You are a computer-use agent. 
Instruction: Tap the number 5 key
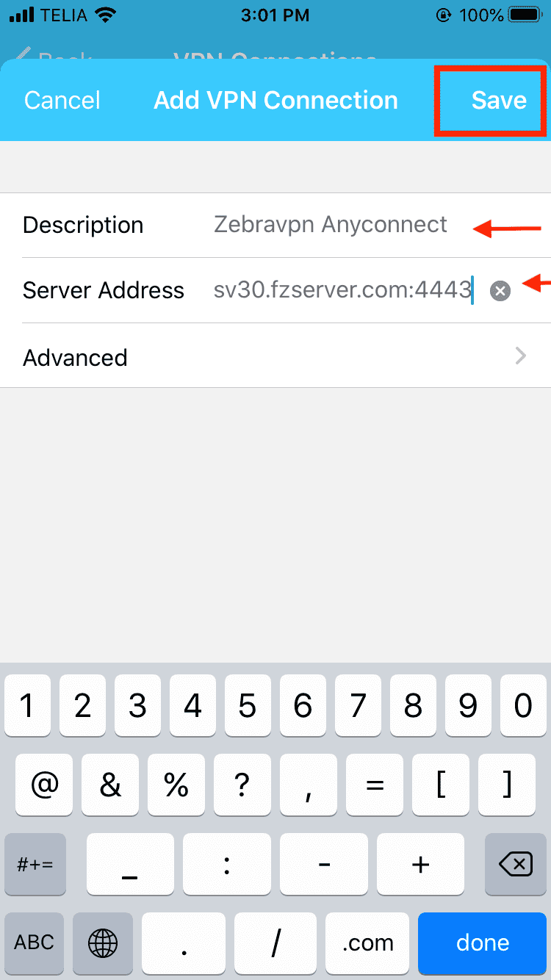click(248, 707)
